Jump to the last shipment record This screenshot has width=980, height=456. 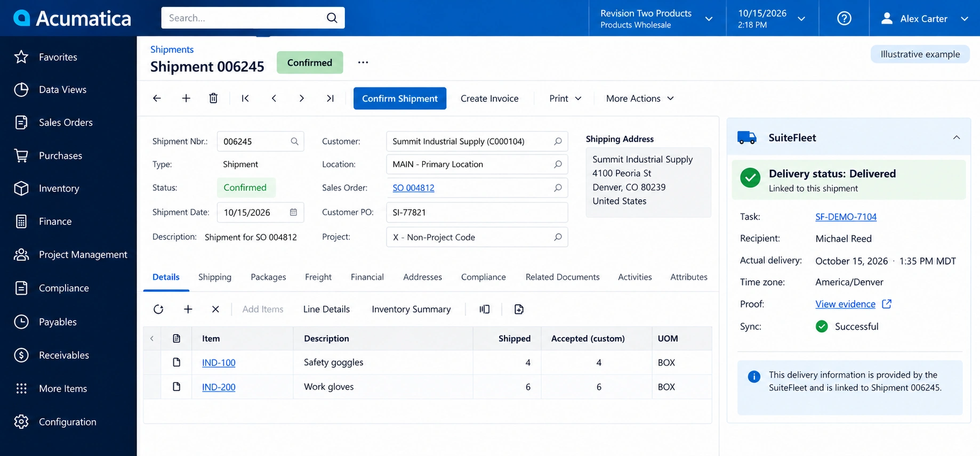tap(330, 98)
